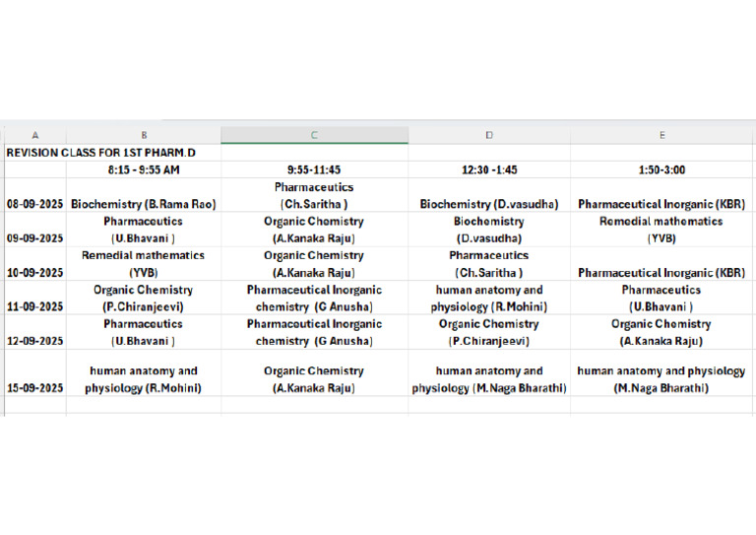Select Pharmaceutical Inorganic chemistry (G Anusha) in 12-09-2025 row
756x535 pixels.
pos(314,332)
